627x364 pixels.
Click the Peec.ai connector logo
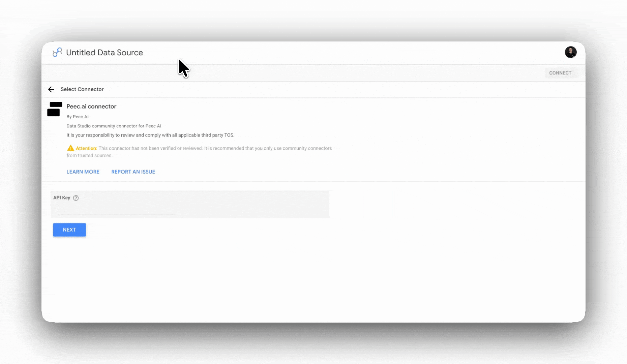(55, 109)
